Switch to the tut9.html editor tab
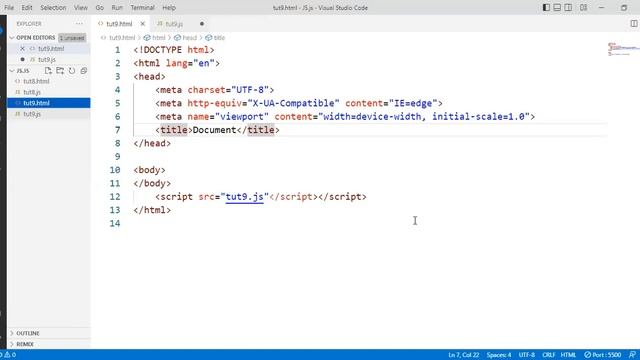640x360 pixels. pyautogui.click(x=119, y=24)
